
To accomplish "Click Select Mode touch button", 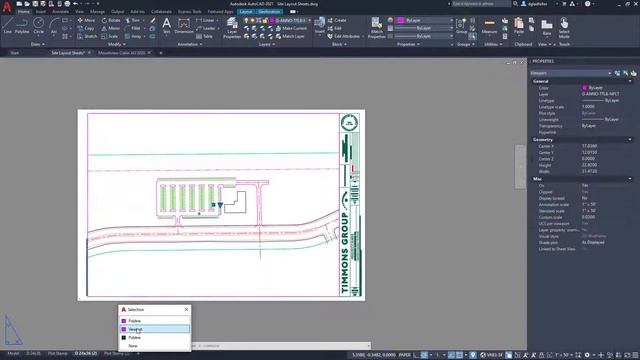I will point(564,28).
